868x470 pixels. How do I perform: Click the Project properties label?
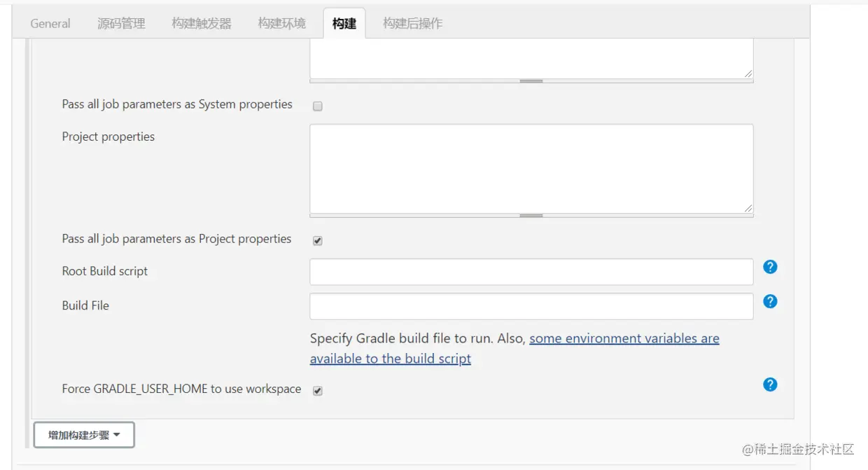click(x=108, y=137)
